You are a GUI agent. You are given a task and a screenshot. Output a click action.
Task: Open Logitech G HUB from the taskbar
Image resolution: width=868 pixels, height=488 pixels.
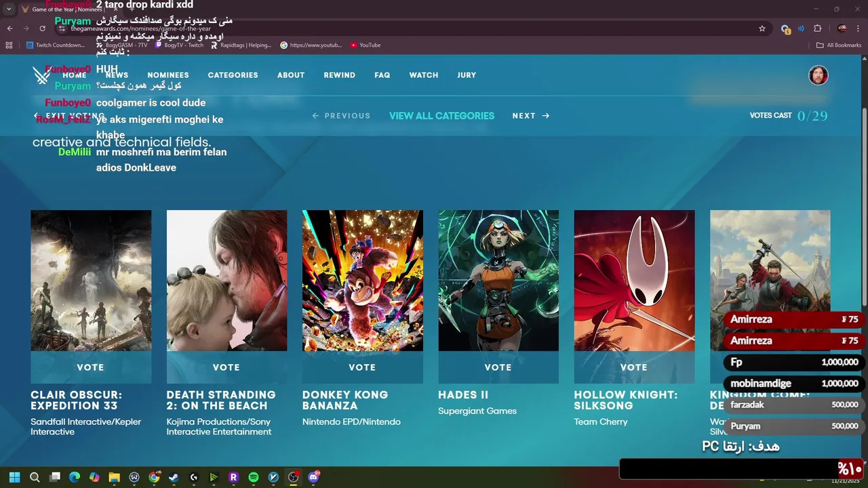194,477
